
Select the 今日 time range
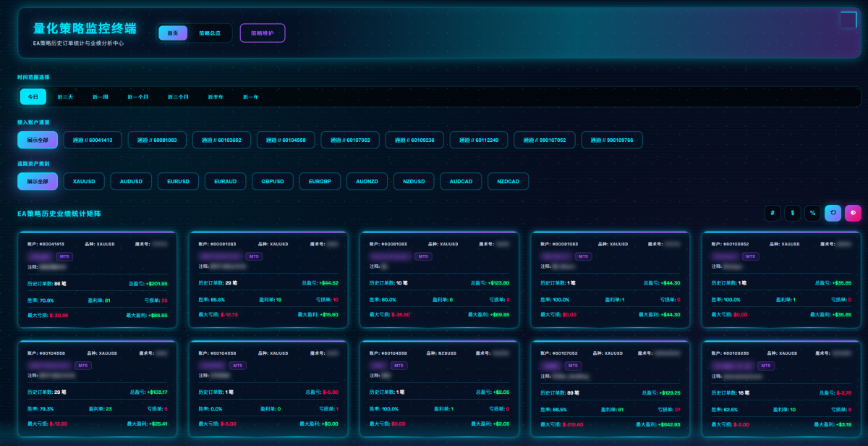(33, 97)
